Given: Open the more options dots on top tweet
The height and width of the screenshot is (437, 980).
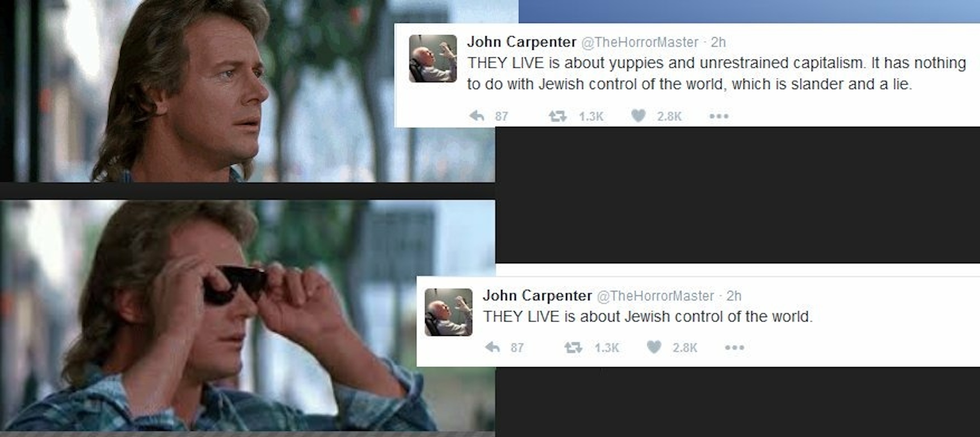Looking at the screenshot, I should [719, 116].
